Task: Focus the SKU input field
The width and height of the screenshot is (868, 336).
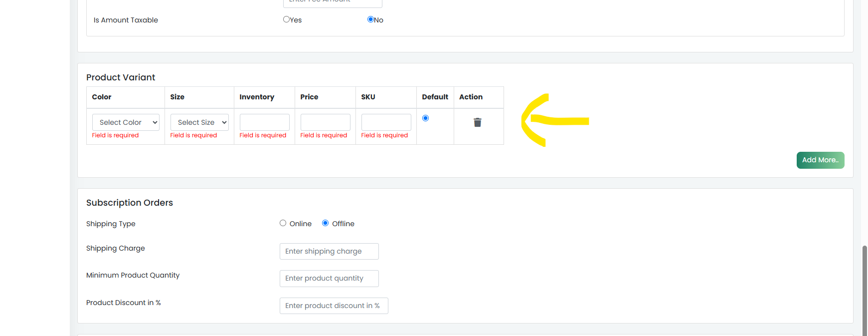Action: point(386,122)
